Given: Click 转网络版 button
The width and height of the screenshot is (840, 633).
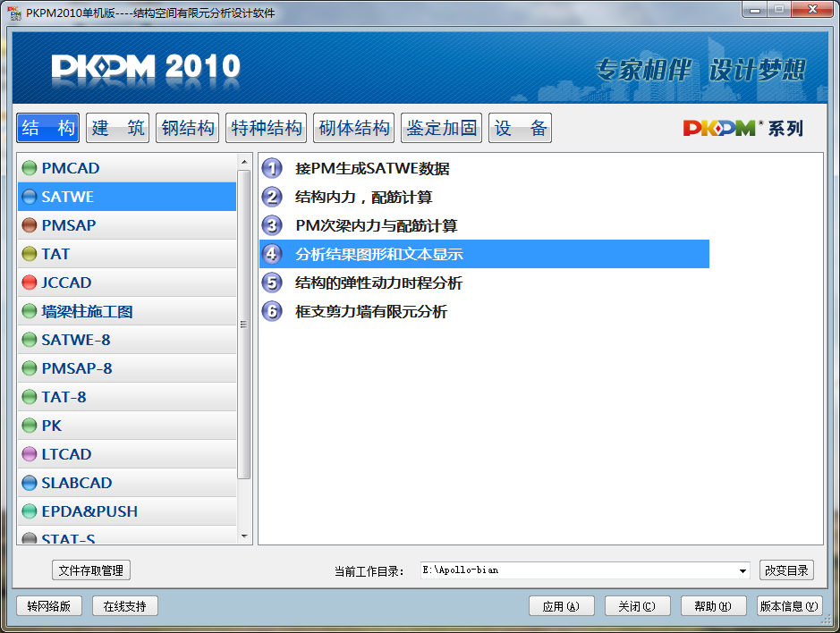Looking at the screenshot, I should click(x=48, y=606).
